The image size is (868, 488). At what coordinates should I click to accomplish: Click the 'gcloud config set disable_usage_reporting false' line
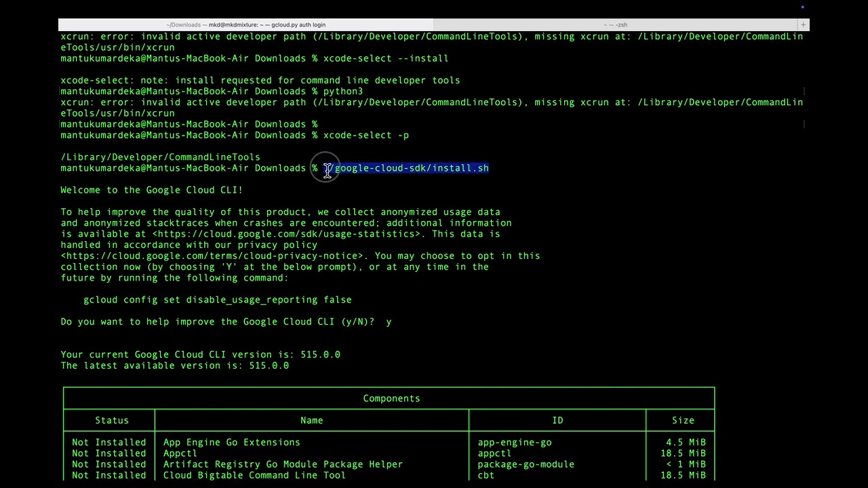point(218,300)
